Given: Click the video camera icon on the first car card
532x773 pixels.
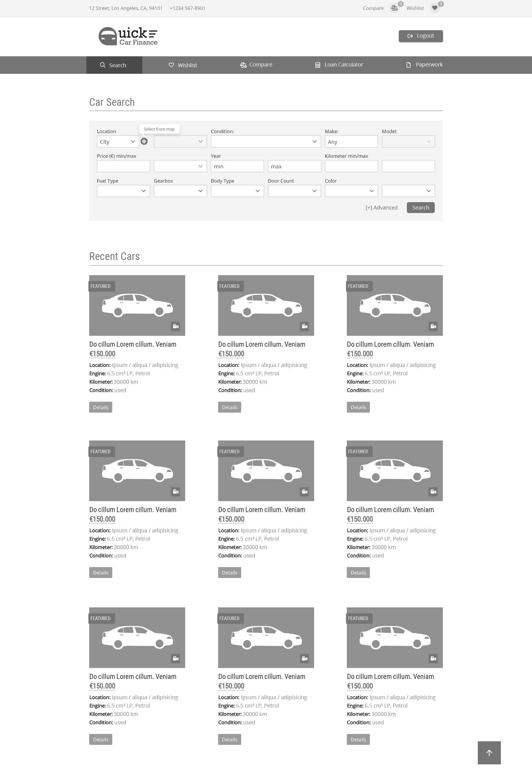Looking at the screenshot, I should click(x=176, y=326).
